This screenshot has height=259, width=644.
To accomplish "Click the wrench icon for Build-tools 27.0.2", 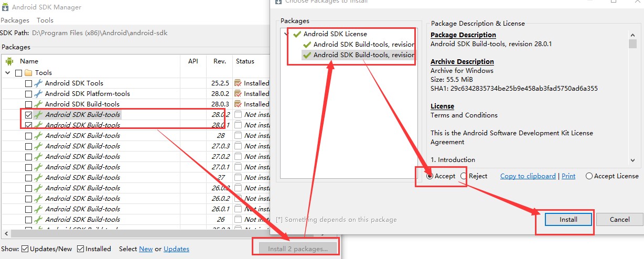I will click(38, 156).
